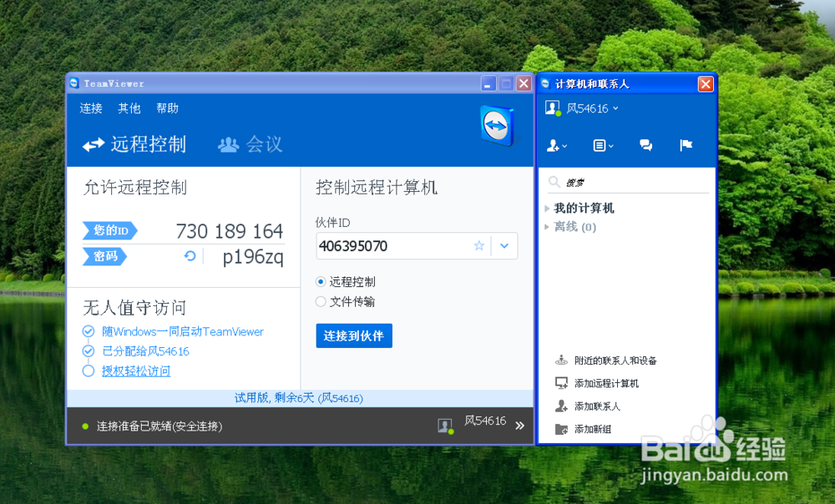Screen dimensions: 835x504
Task: Click add contact person icon
Action: [561, 406]
